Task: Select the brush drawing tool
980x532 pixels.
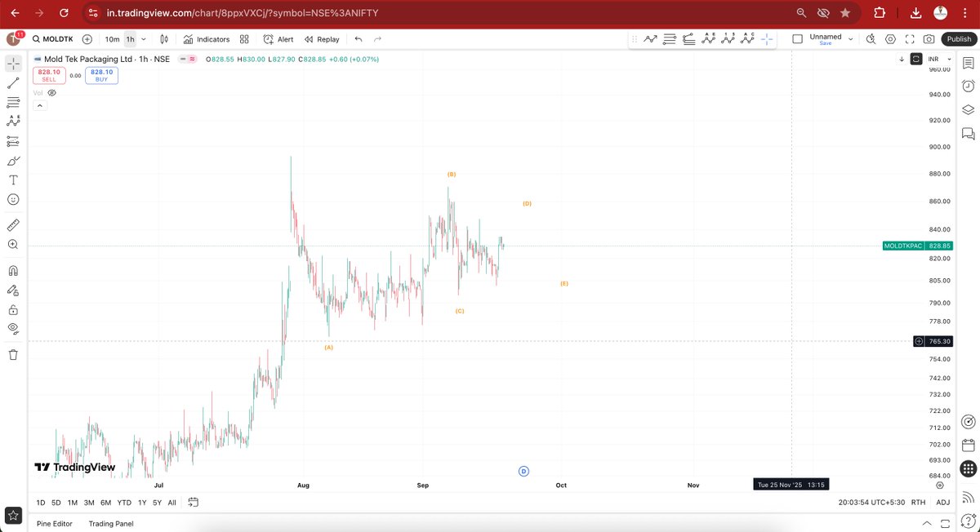Action: pos(13,161)
